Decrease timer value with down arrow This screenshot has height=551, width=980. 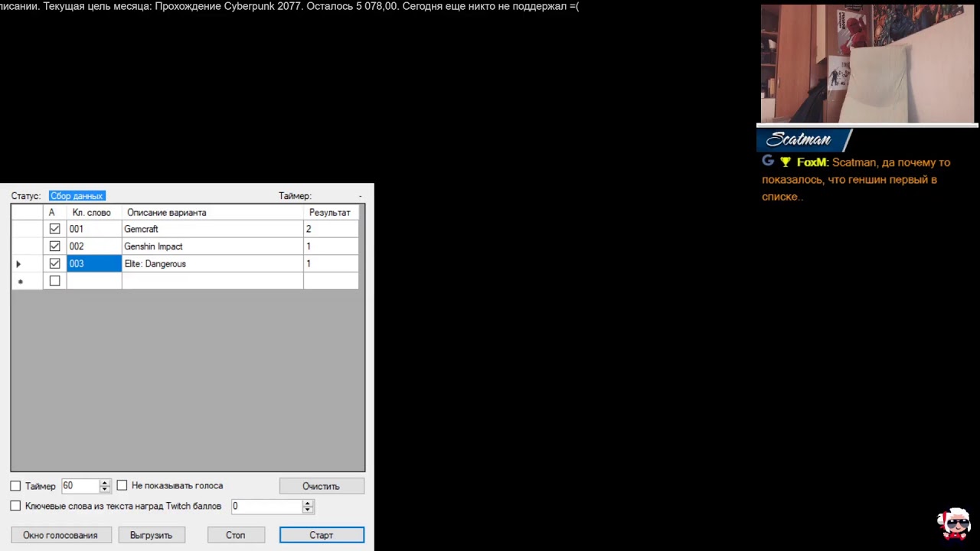105,489
